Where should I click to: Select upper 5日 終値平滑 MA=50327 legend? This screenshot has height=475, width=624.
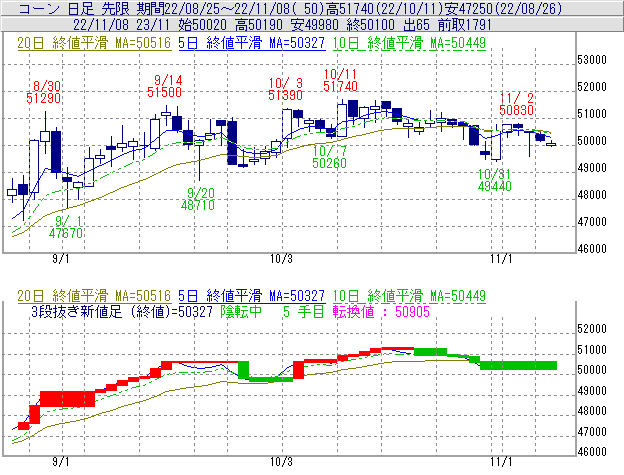[x=252, y=43]
